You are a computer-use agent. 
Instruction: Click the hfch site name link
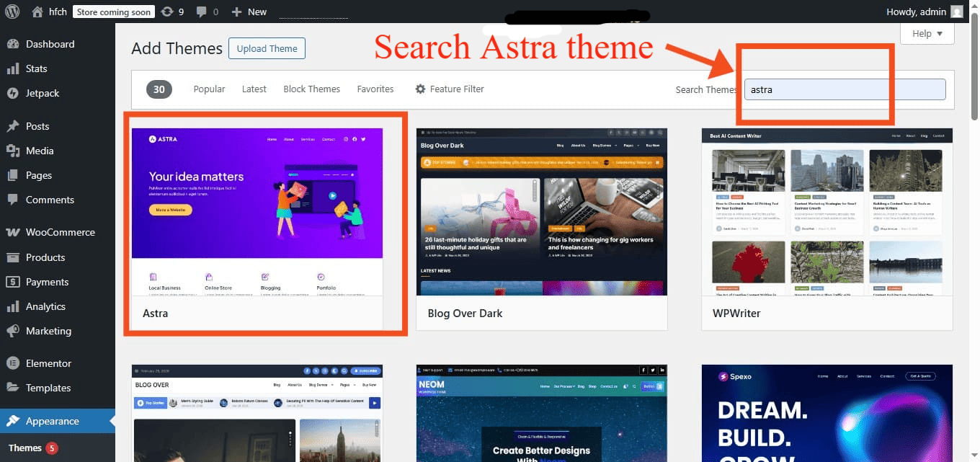(58, 12)
